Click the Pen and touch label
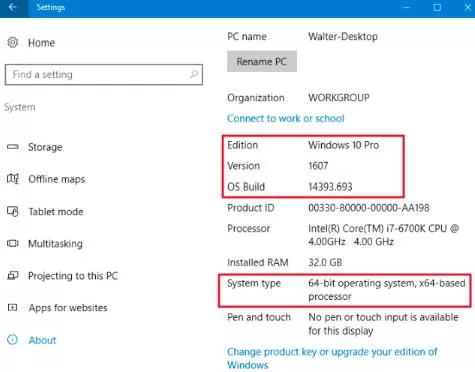Viewport: 475px width, 372px height. click(259, 317)
